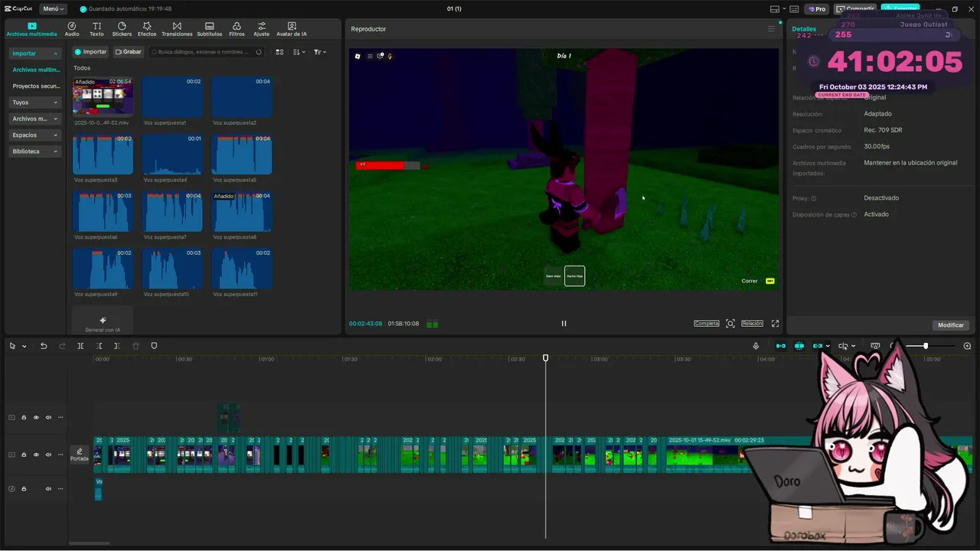Expand the Biblioteca sidebar section
Image resolution: width=980 pixels, height=551 pixels.
35,152
